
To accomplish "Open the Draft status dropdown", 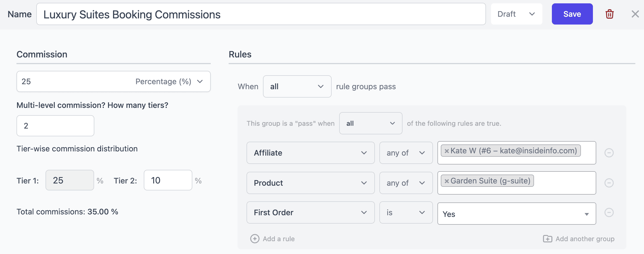I will (x=516, y=14).
